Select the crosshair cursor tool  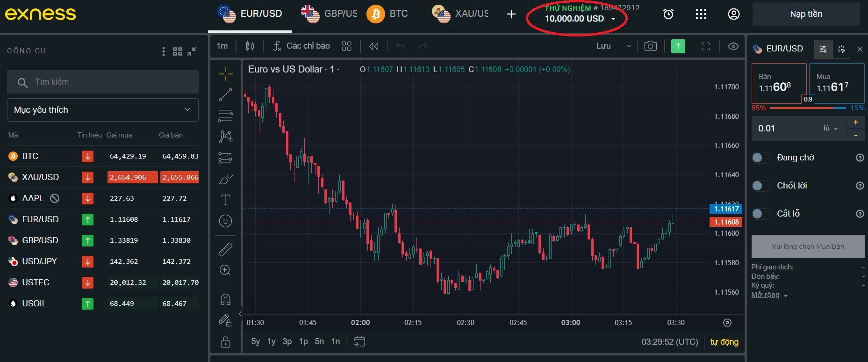[x=225, y=74]
